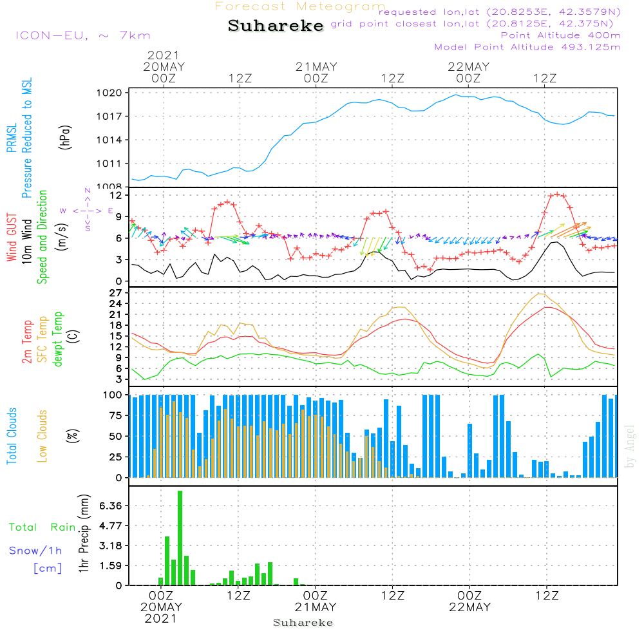Image resolution: width=644 pixels, height=644 pixels.
Task: Click the 'PRMSL' axis label
Action: [x=12, y=137]
